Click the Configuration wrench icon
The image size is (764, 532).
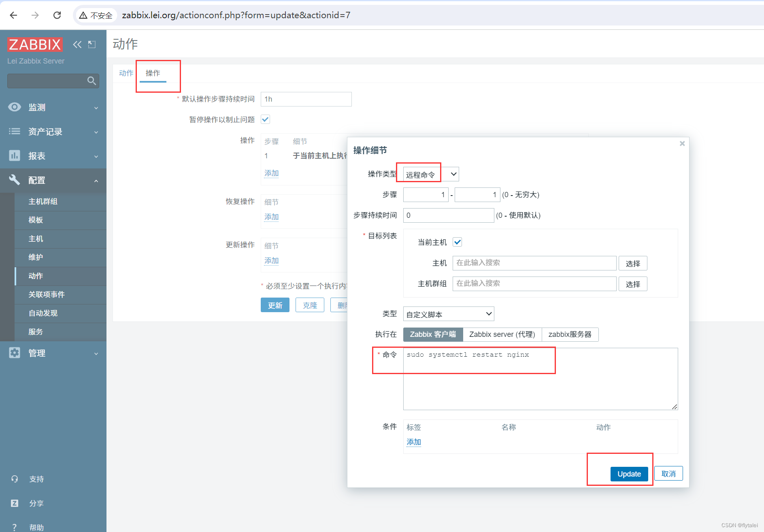pyautogui.click(x=15, y=180)
